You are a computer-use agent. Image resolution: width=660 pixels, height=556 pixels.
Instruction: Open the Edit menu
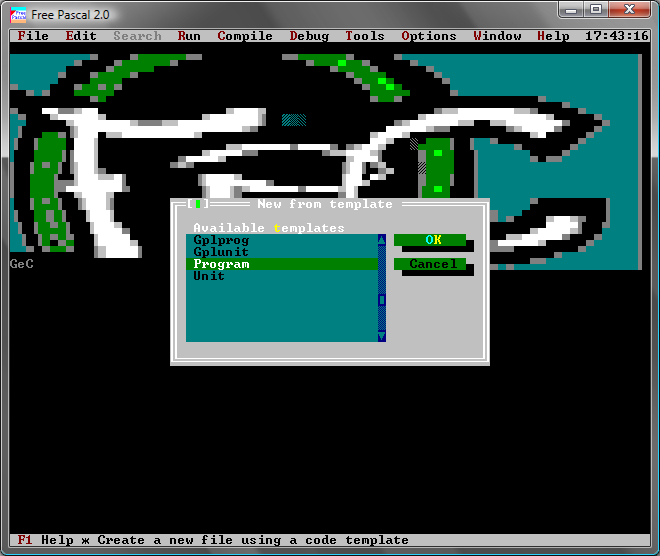coord(81,36)
